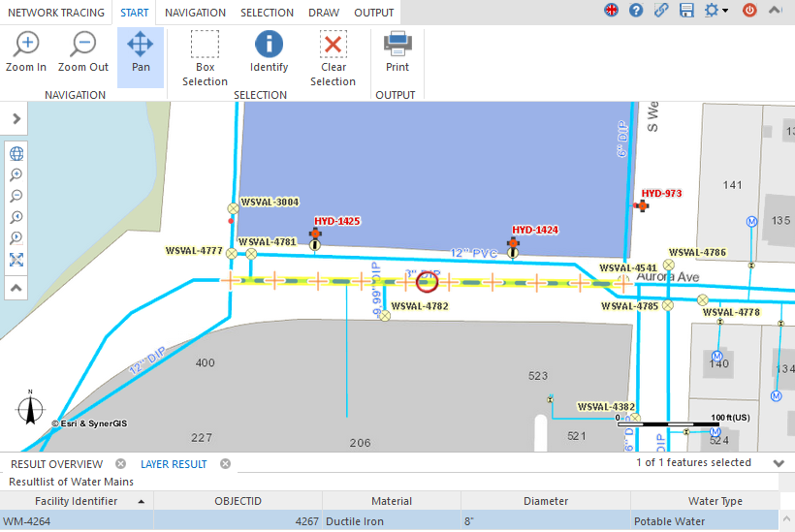795x532 pixels.
Task: Click Clear Selection in the ribbon
Action: coord(333,57)
